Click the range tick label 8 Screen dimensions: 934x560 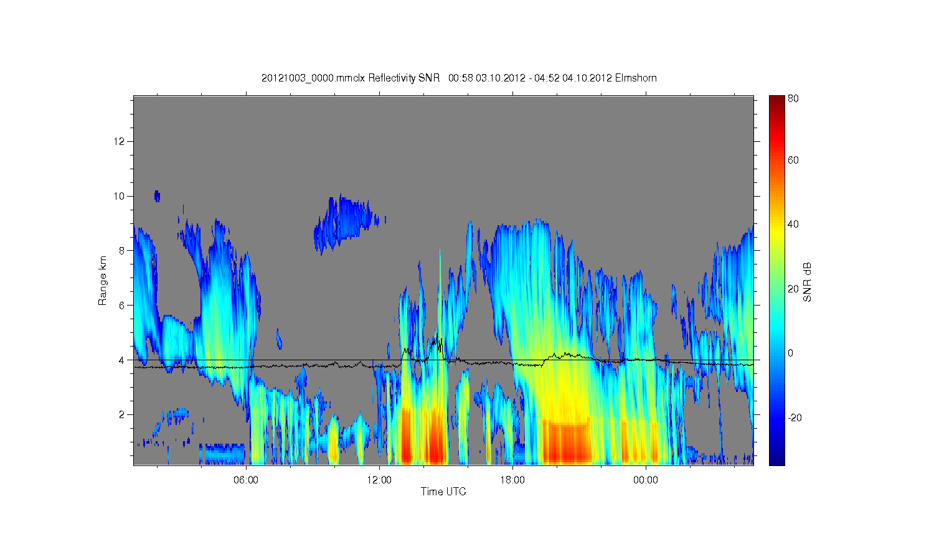[x=123, y=251]
